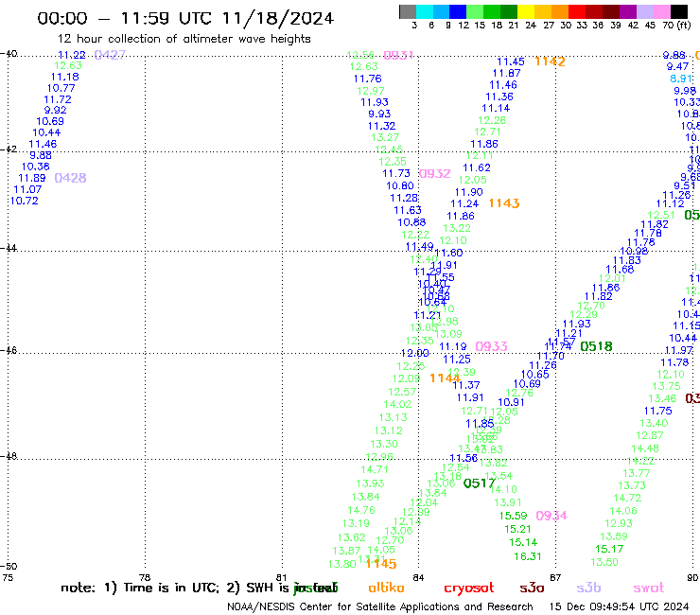The image size is (700, 615).
Task: Click the subtitle '12 hour collection of altimeter wave heights'
Action: pos(184,40)
